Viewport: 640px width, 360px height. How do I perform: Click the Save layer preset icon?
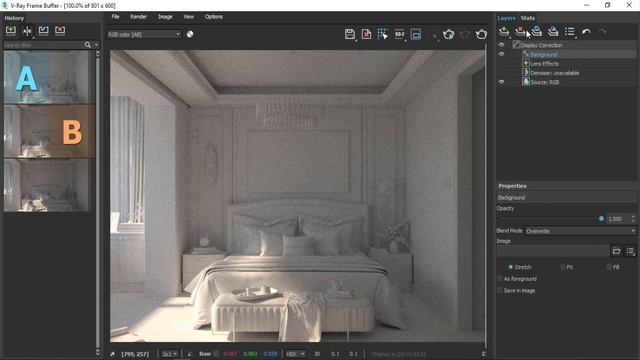point(537,31)
